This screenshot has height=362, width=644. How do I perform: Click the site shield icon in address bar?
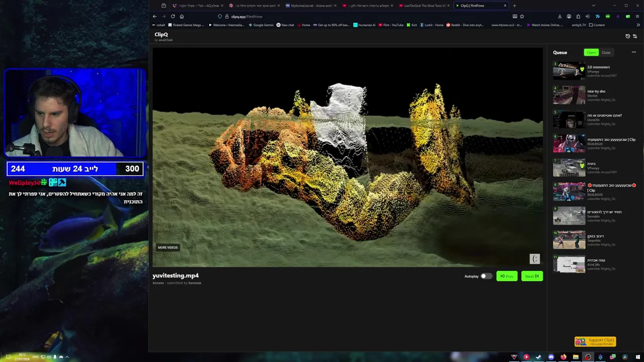[x=219, y=16]
